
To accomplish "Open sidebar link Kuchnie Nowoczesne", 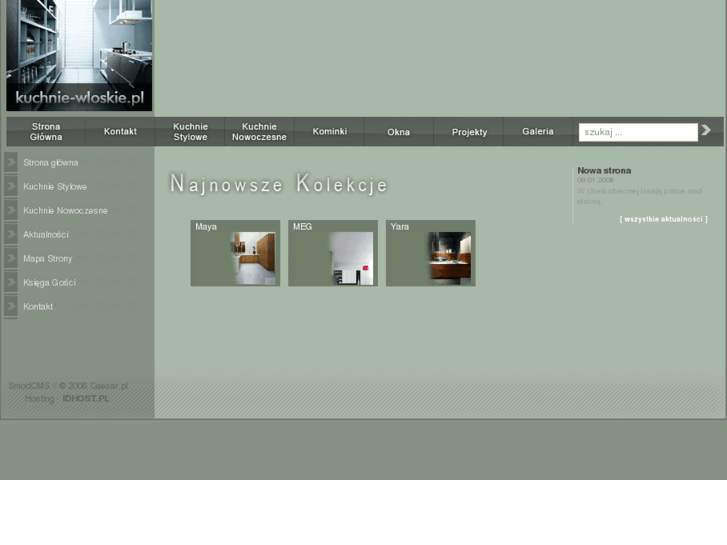I will coord(65,211).
